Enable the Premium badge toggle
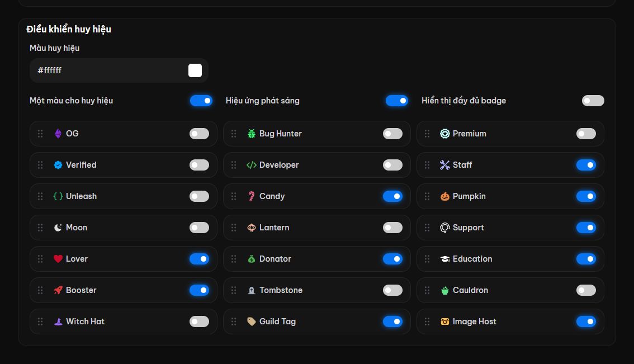This screenshot has height=364, width=634. point(586,134)
